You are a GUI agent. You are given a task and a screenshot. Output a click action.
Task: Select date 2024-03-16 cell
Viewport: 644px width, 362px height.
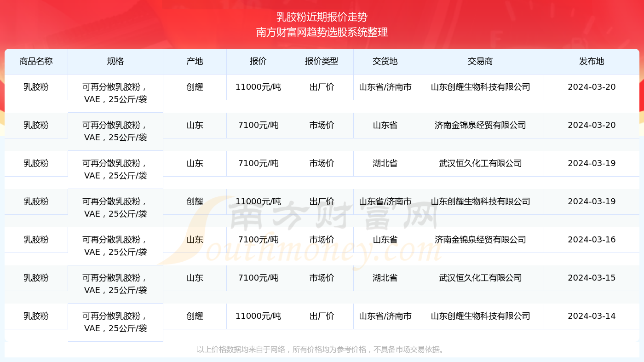pyautogui.click(x=592, y=240)
